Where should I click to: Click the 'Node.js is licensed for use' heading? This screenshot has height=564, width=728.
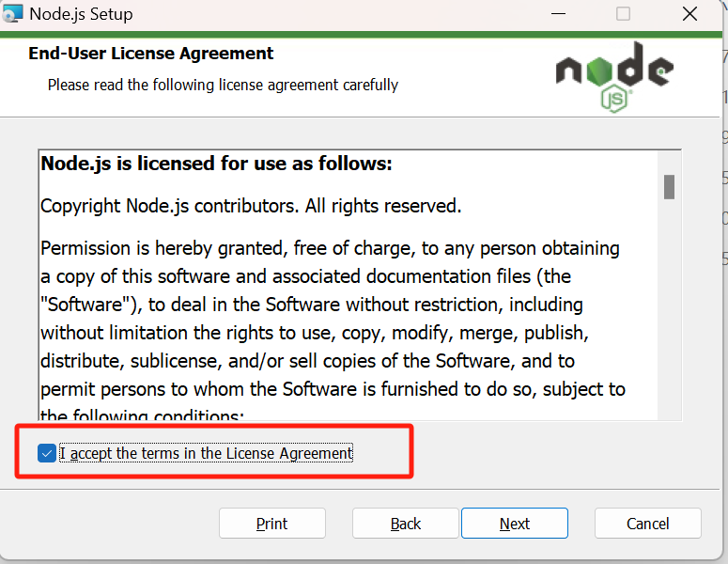click(216, 164)
